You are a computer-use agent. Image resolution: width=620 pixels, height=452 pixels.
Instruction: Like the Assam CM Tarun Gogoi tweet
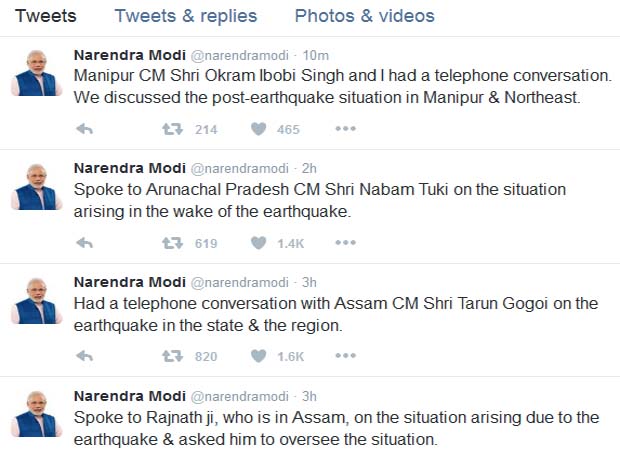(258, 355)
